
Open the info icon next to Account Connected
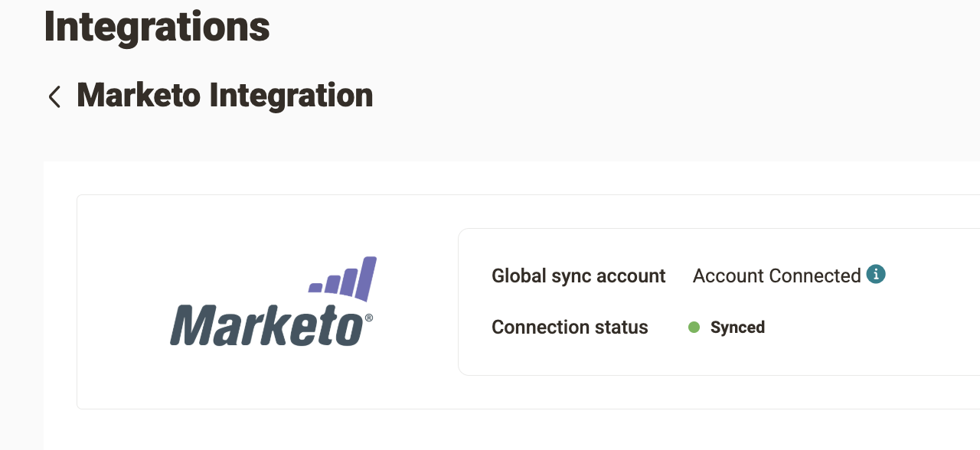click(x=876, y=274)
